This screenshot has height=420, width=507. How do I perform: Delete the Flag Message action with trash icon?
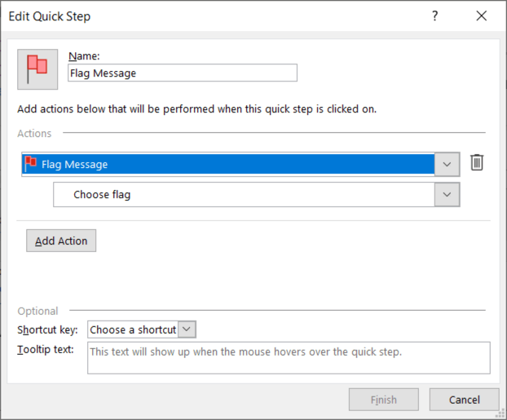pyautogui.click(x=477, y=163)
